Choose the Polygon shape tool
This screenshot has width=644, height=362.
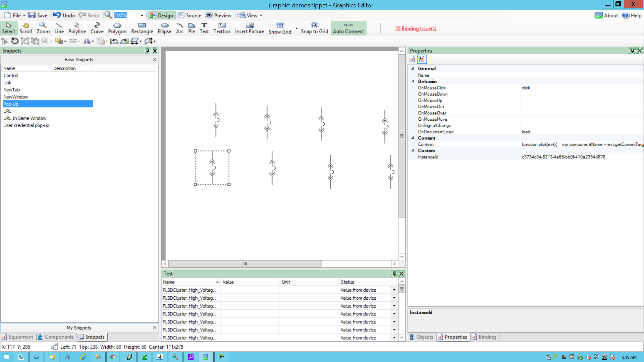(117, 28)
